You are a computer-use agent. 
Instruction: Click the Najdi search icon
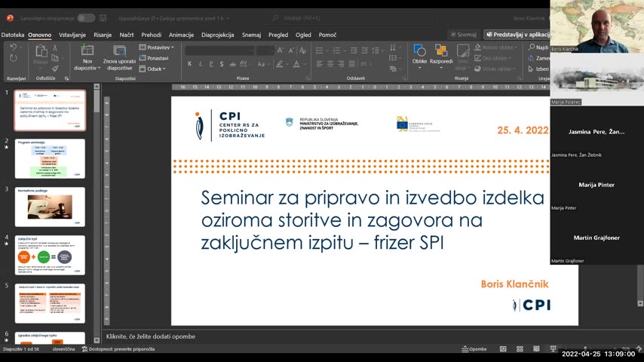click(538, 48)
